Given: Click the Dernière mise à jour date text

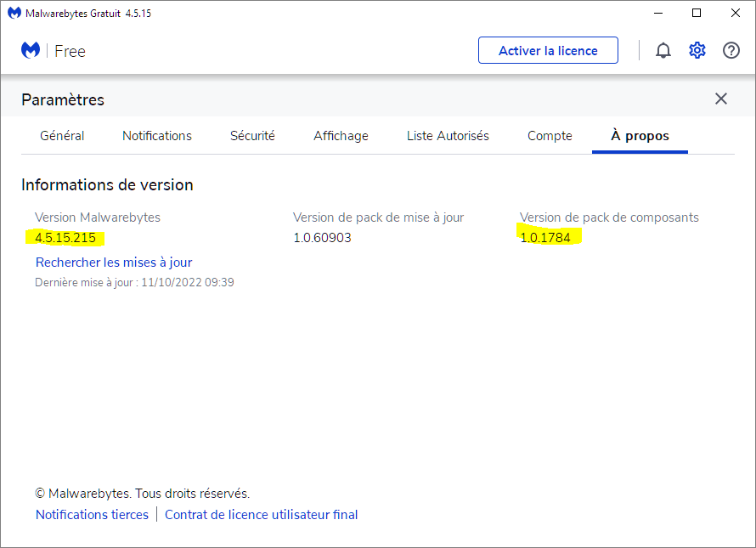Looking at the screenshot, I should coord(134,283).
